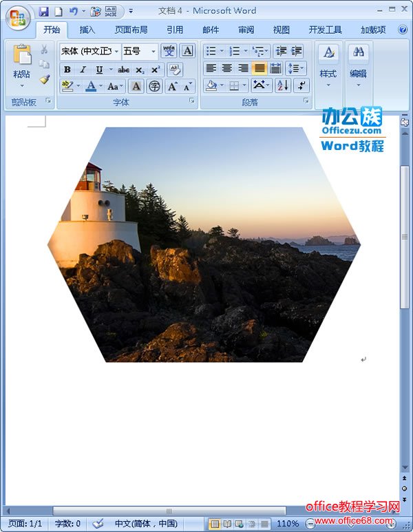
Task: Open the 加载项 tab
Action: 373,30
